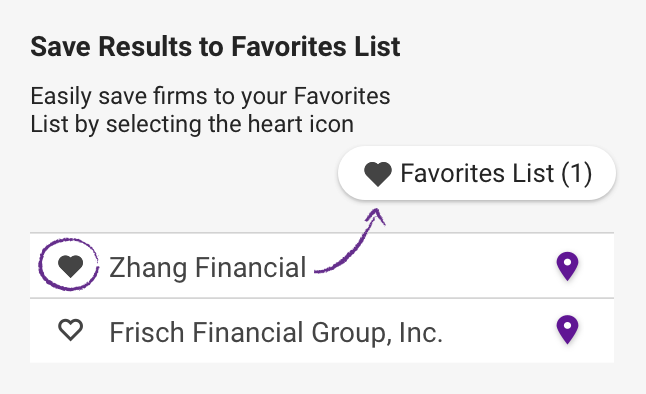Image resolution: width=646 pixels, height=394 pixels.
Task: Select the "Save Results to Favorites List" heading
Action: tap(215, 46)
